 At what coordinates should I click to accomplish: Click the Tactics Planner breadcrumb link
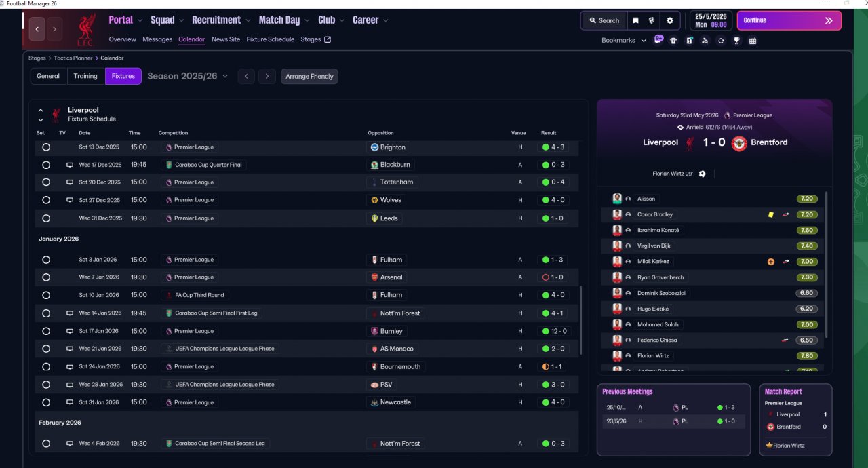coord(73,58)
